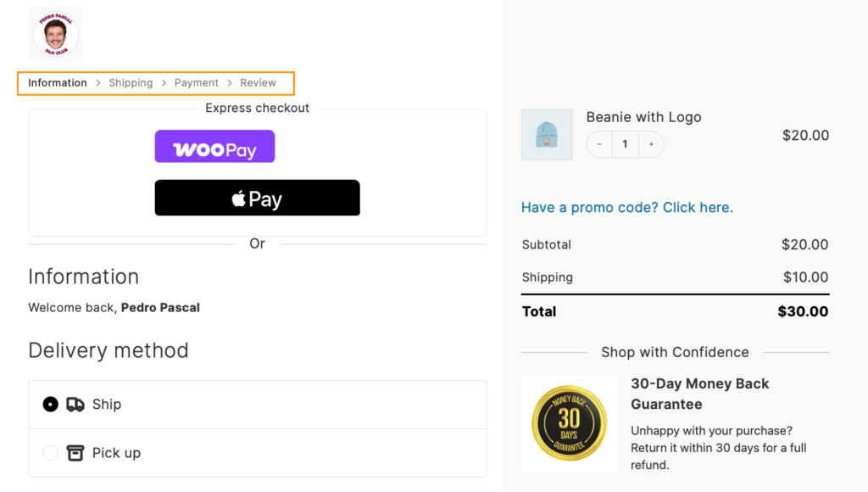This screenshot has width=868, height=492.
Task: Go to the Payment breadcrumb step
Action: coord(197,83)
